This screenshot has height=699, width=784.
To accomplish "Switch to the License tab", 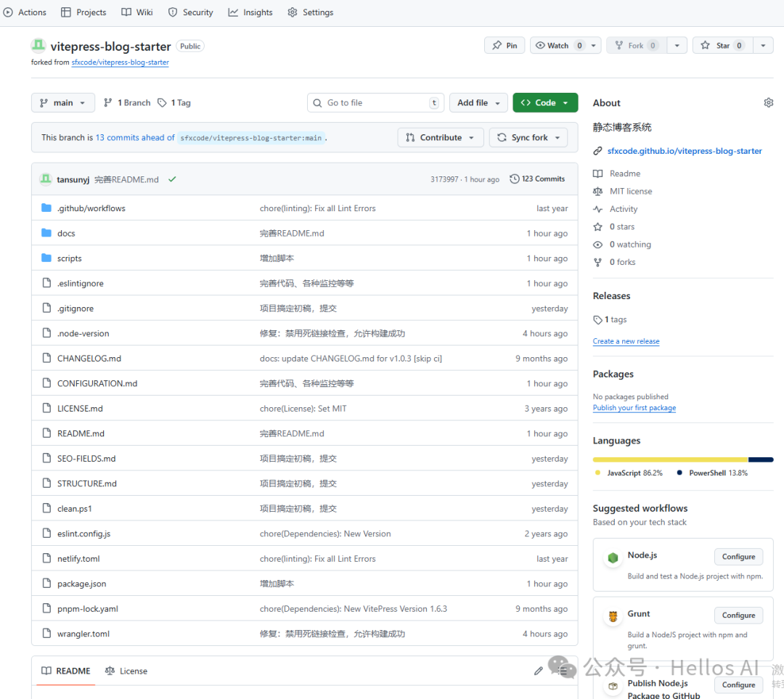I will pyautogui.click(x=126, y=671).
